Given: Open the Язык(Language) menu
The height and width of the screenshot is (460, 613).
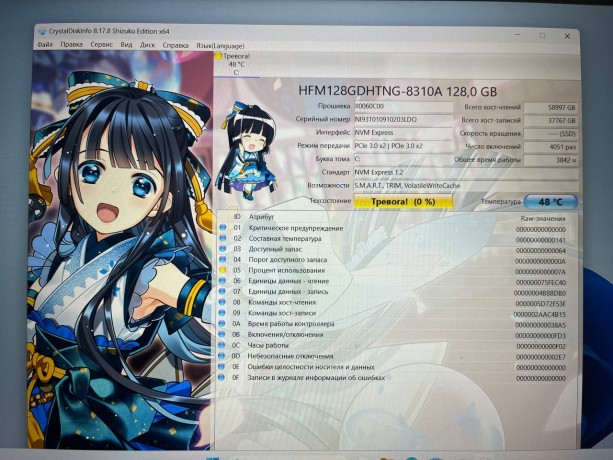Looking at the screenshot, I should pyautogui.click(x=219, y=45).
